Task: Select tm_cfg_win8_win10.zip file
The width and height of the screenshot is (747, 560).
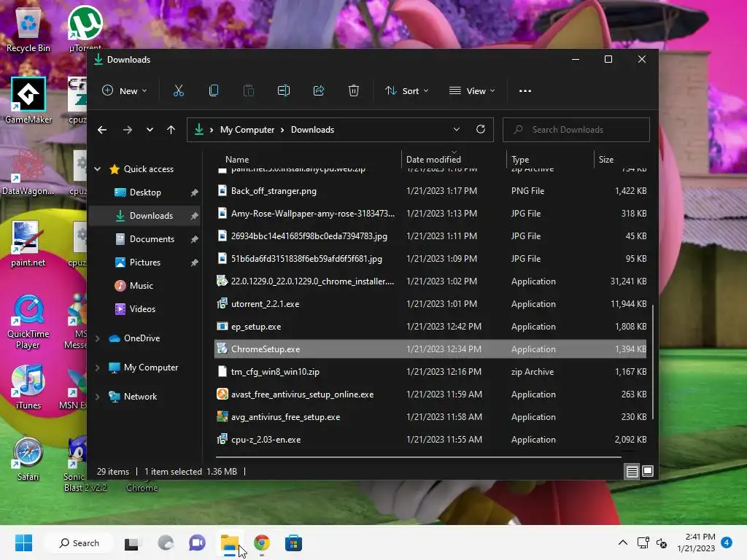Action: (430, 372)
